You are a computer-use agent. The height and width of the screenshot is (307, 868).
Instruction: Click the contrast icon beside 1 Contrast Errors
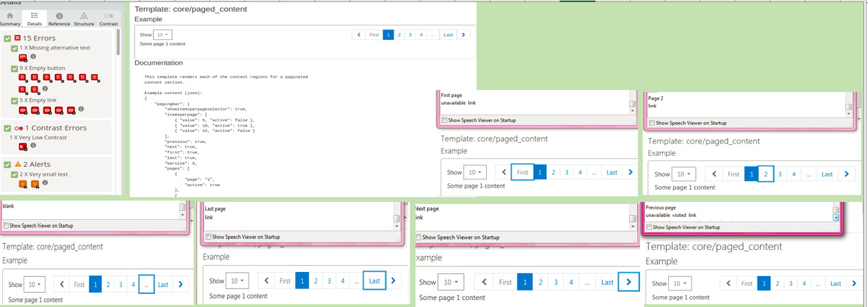click(x=19, y=128)
